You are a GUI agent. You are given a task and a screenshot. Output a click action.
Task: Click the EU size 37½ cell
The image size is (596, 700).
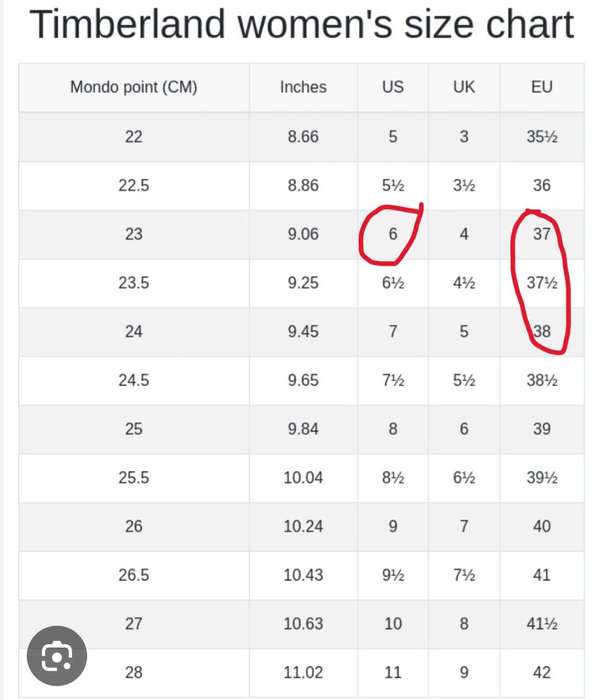point(541,283)
